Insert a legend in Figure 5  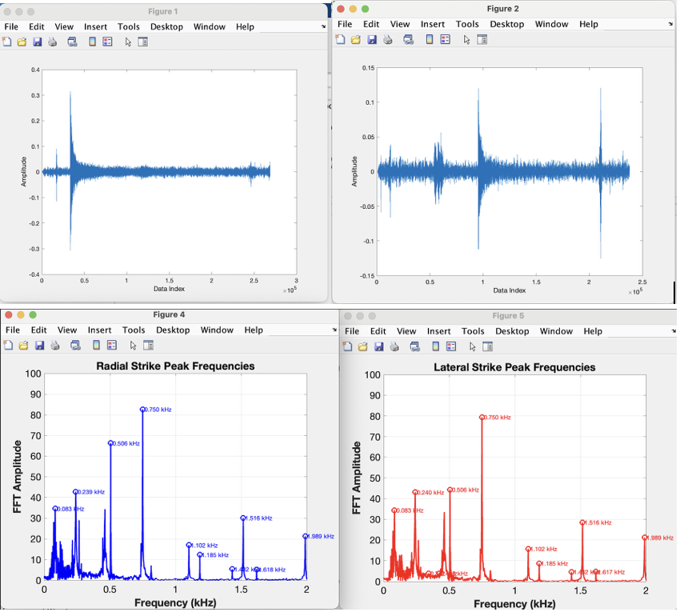[451, 346]
